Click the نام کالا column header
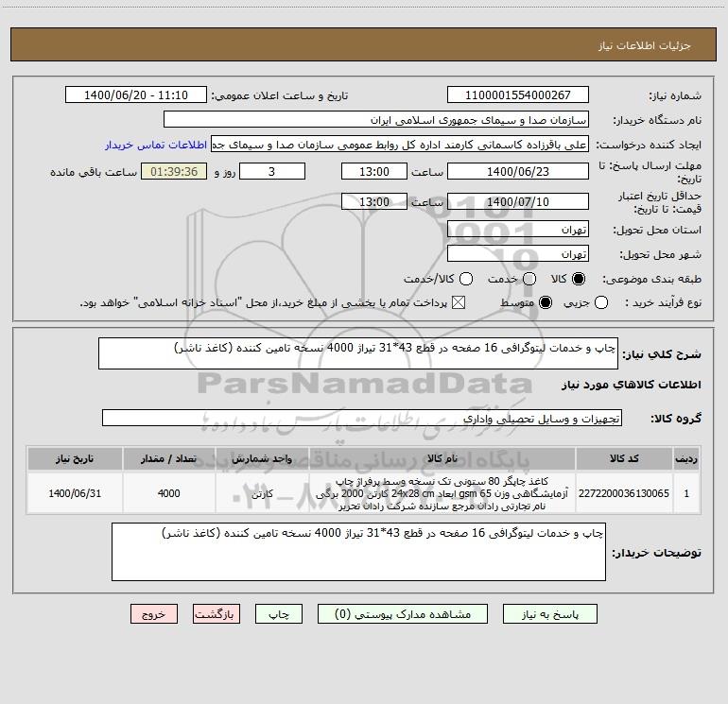This screenshot has width=728, height=704. [442, 458]
